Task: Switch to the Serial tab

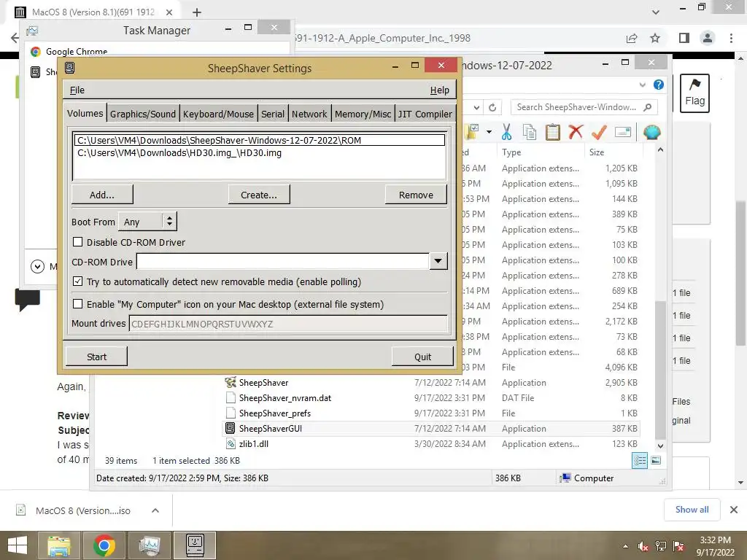Action: pos(273,114)
